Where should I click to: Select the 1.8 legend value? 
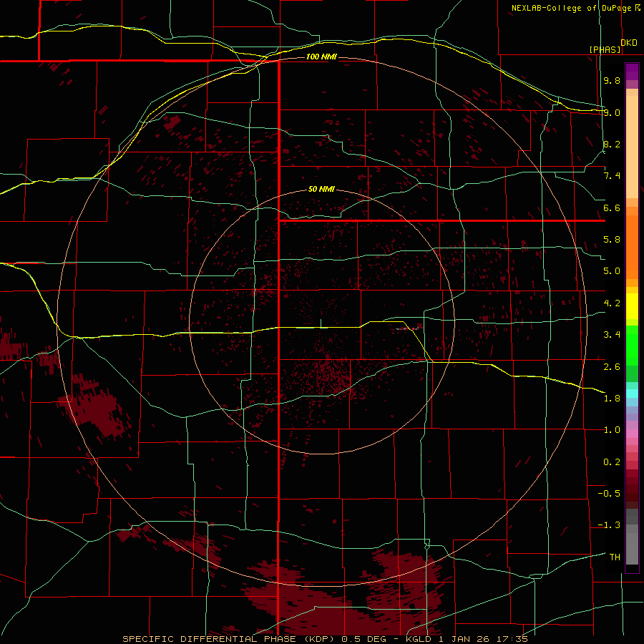click(612, 399)
